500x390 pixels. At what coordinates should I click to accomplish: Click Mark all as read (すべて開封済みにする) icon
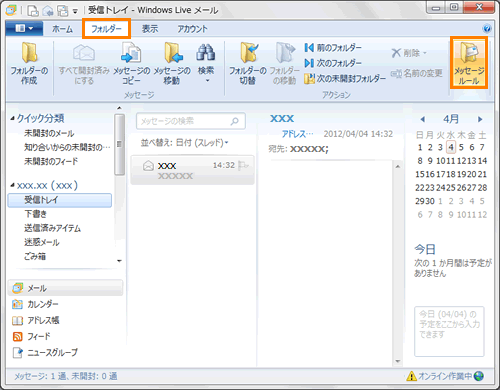(84, 63)
